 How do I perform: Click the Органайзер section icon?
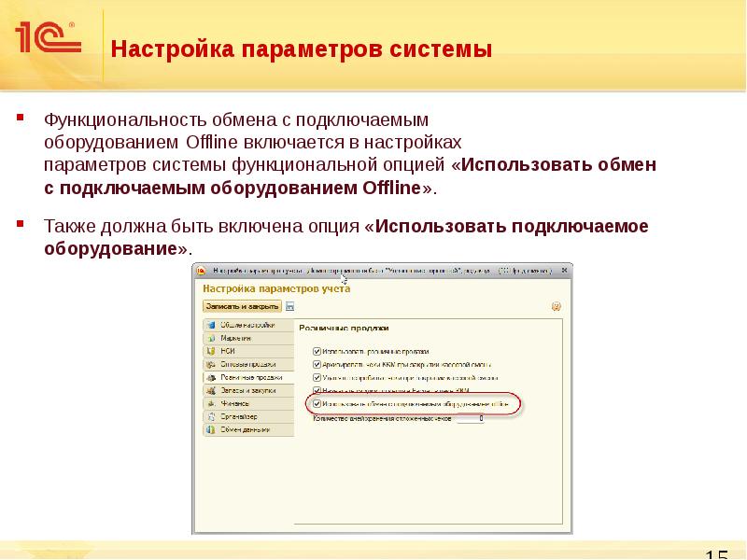[211, 417]
